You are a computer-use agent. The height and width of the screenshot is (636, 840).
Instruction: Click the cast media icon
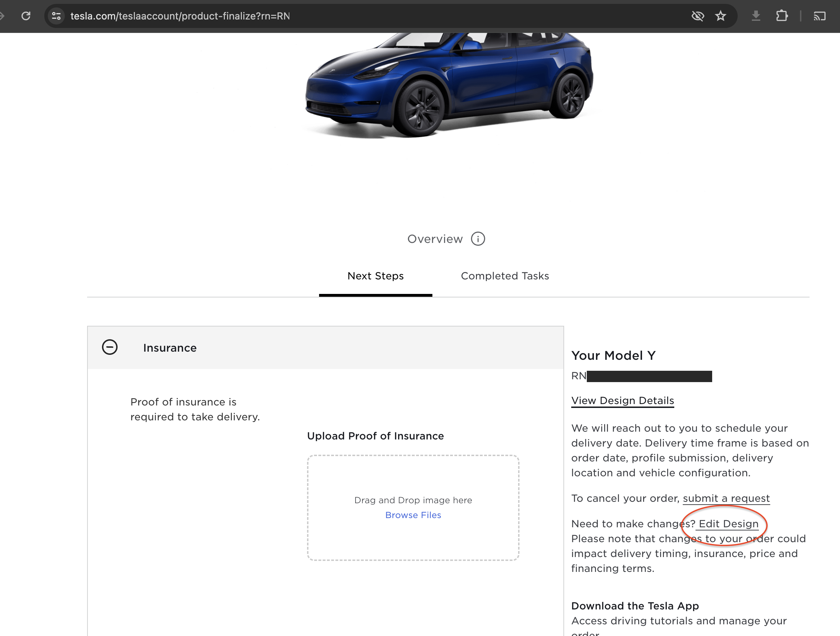coord(819,16)
